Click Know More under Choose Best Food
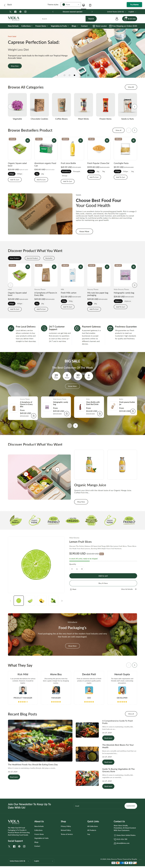The height and width of the screenshot is (868, 145). click(x=84, y=231)
